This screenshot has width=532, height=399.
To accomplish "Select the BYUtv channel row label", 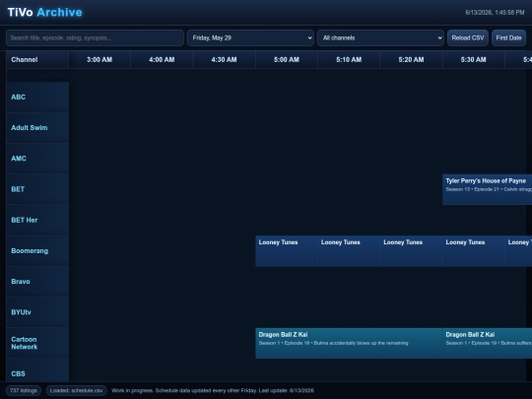I will point(37,312).
